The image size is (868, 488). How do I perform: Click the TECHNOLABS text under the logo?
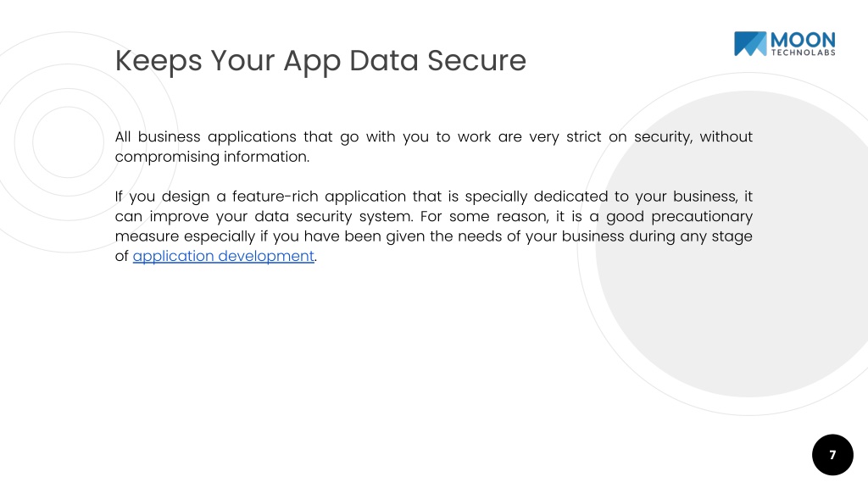[804, 53]
